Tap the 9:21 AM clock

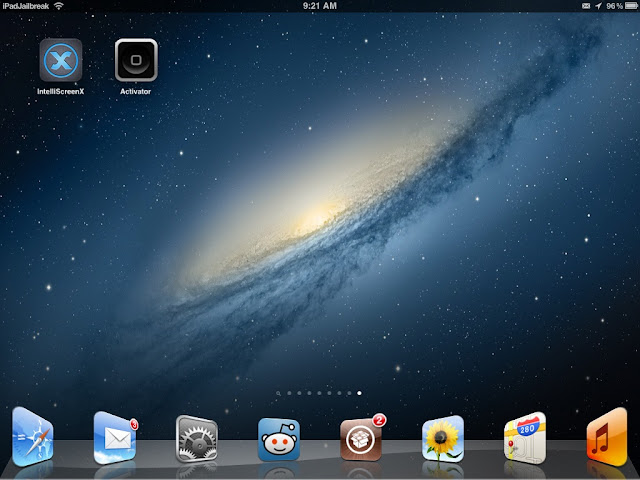(x=320, y=6)
